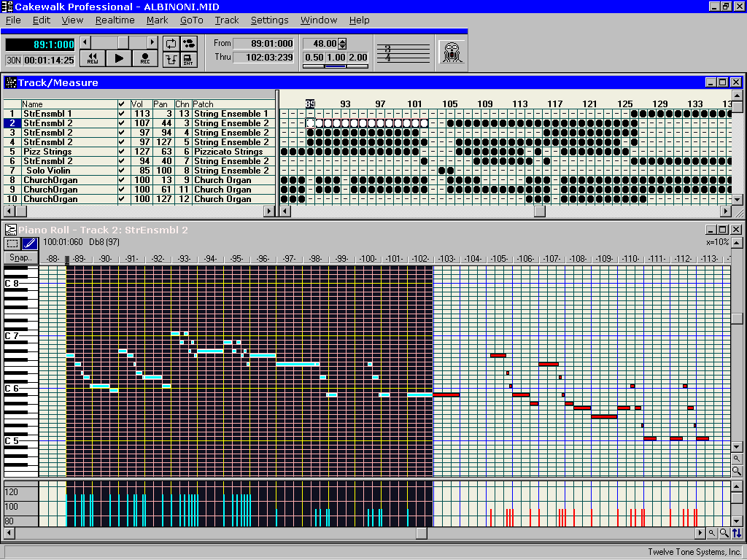Click measure 93 in Track/Measure ruler
The width and height of the screenshot is (747, 560).
345,104
